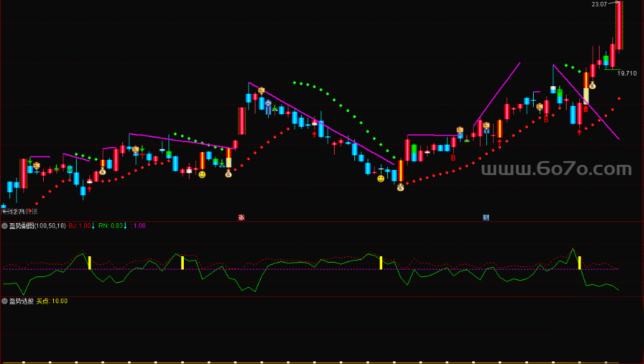The height and width of the screenshot is (364, 644).
Task: Collapse the 盈势选股 indicator panel chevron
Action: point(4,301)
